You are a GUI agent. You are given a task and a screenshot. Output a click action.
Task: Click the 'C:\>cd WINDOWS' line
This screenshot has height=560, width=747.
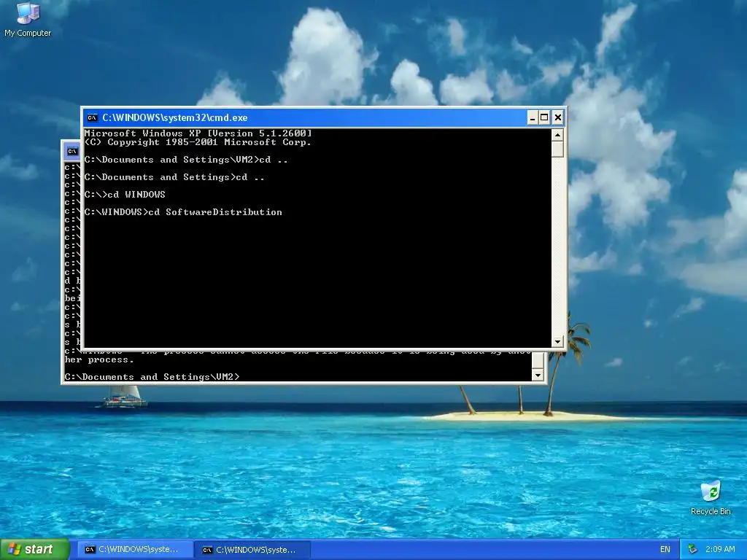[125, 194]
